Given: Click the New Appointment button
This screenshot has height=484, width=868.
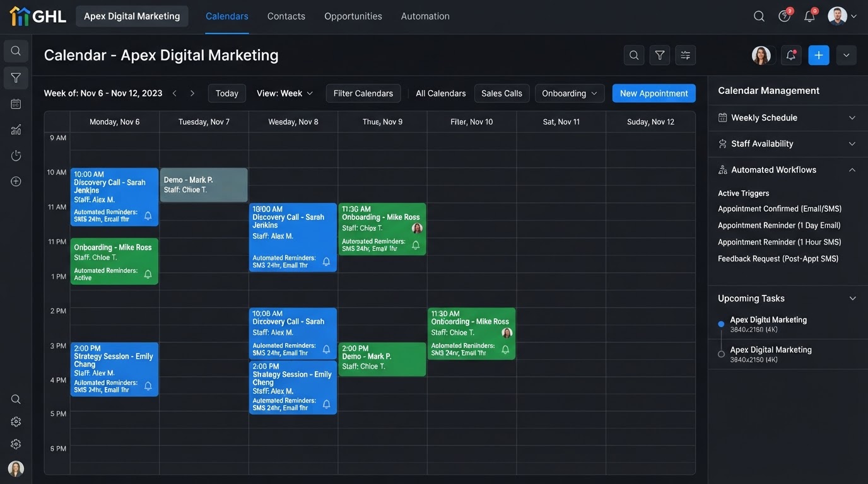Looking at the screenshot, I should 654,93.
